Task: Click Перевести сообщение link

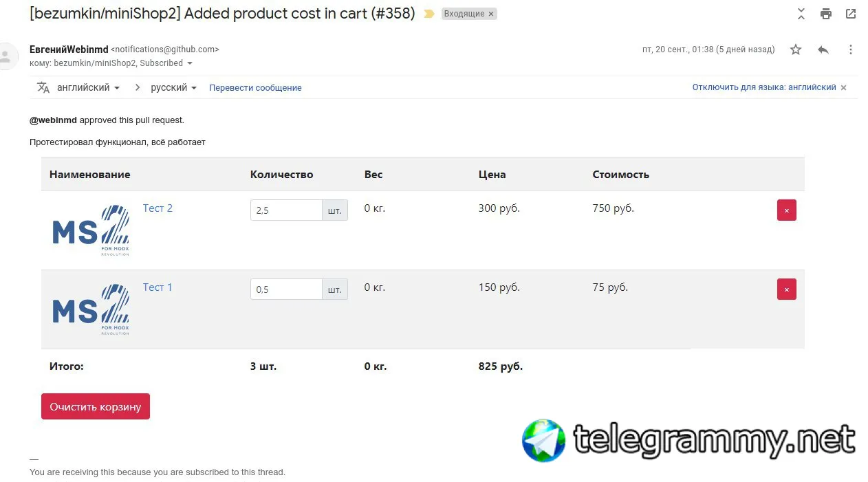Action: [x=255, y=87]
